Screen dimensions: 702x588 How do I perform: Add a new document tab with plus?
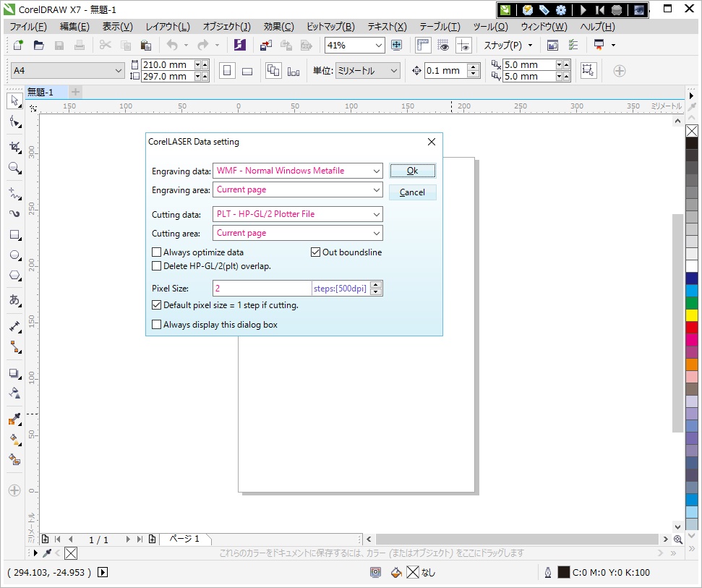coord(76,93)
